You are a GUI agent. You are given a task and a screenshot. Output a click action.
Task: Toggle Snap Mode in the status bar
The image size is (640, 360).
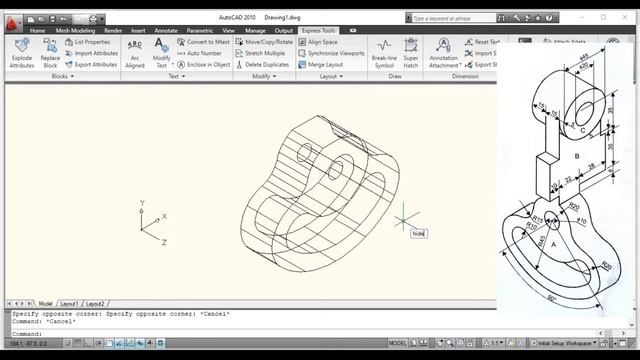coord(67,343)
